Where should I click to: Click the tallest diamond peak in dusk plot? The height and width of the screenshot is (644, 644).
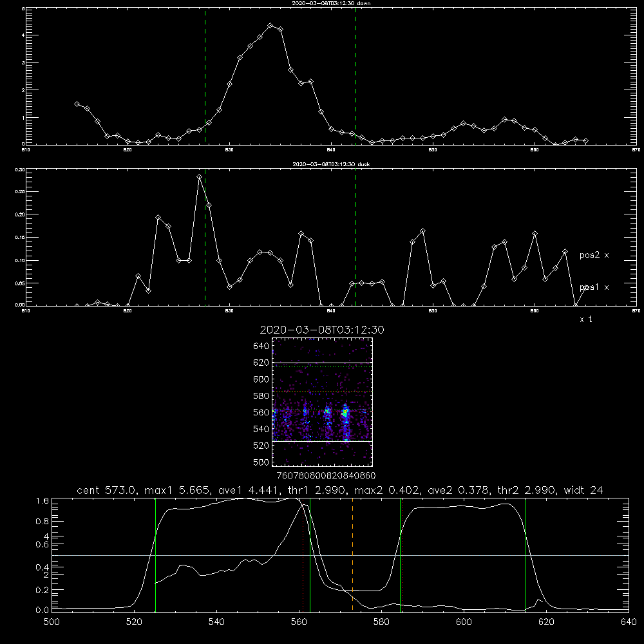[x=200, y=177]
